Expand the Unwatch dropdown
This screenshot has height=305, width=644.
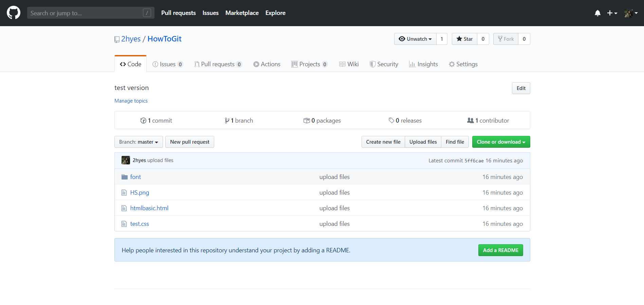[x=415, y=39]
